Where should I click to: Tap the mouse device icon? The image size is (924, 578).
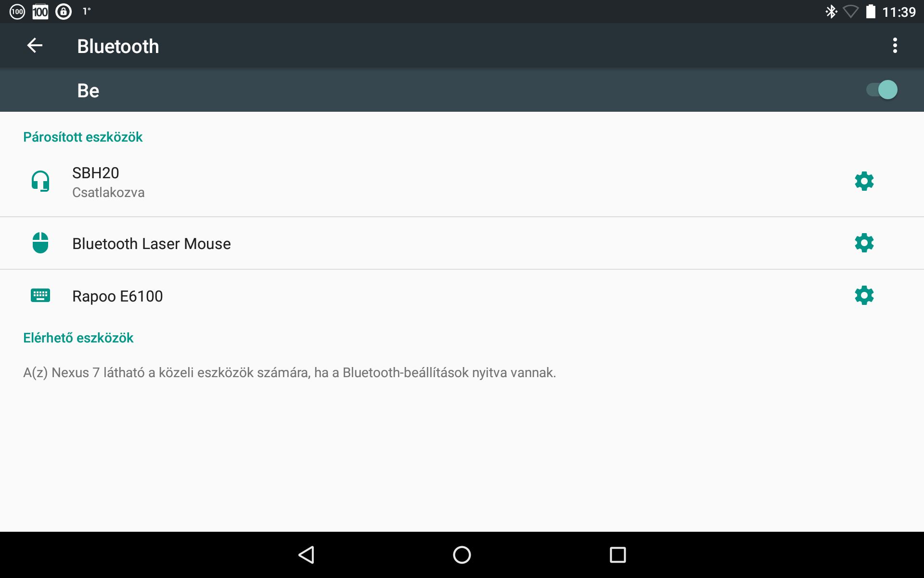(40, 243)
